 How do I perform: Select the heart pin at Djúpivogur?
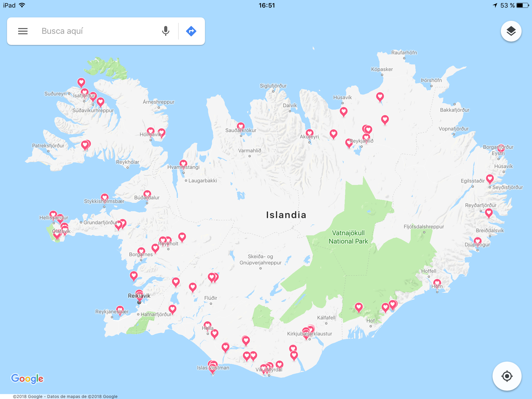[478, 242]
